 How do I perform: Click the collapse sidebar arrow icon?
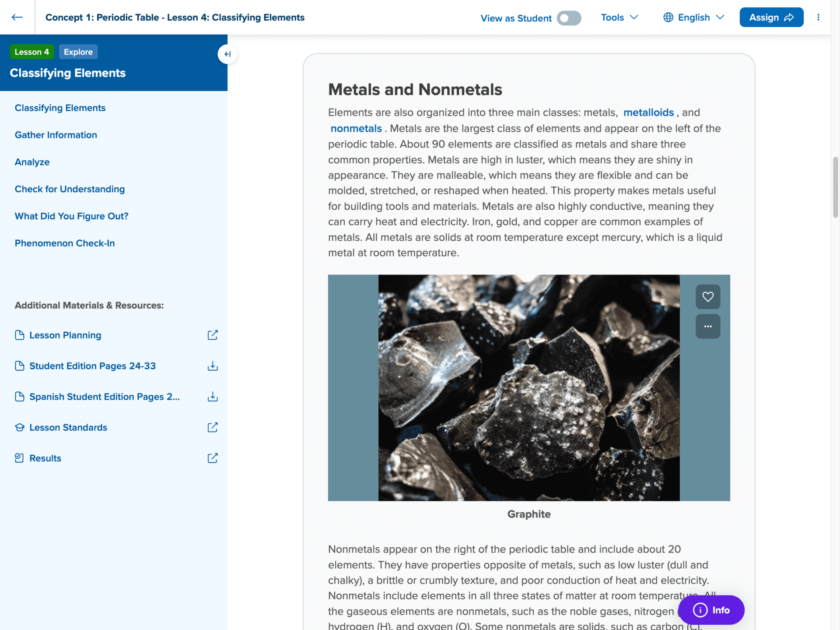coord(227,53)
